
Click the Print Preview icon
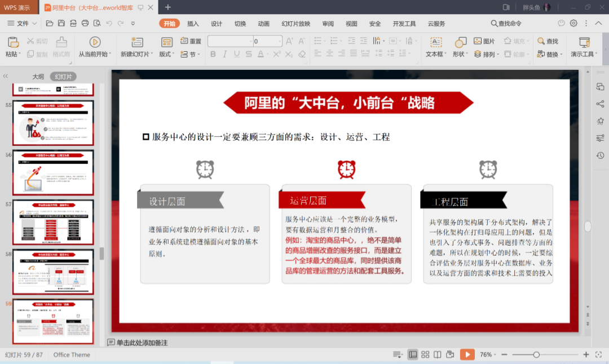[x=97, y=23]
